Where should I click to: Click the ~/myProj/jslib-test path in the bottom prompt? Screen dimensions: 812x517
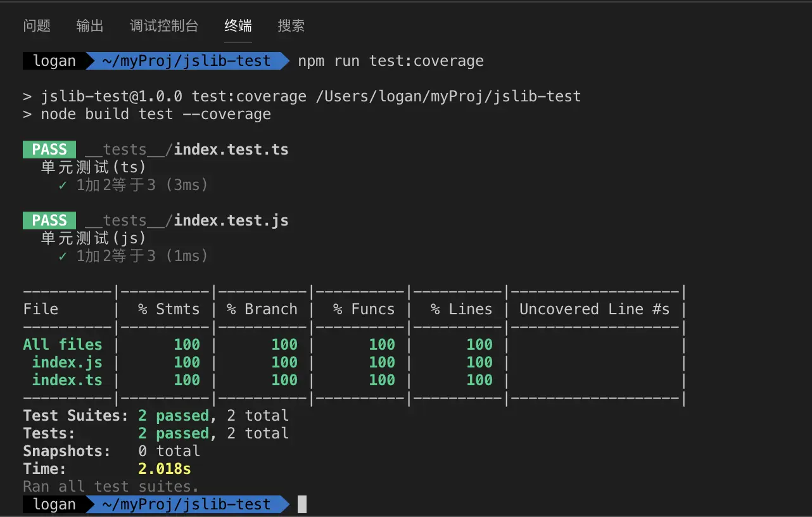(x=186, y=504)
